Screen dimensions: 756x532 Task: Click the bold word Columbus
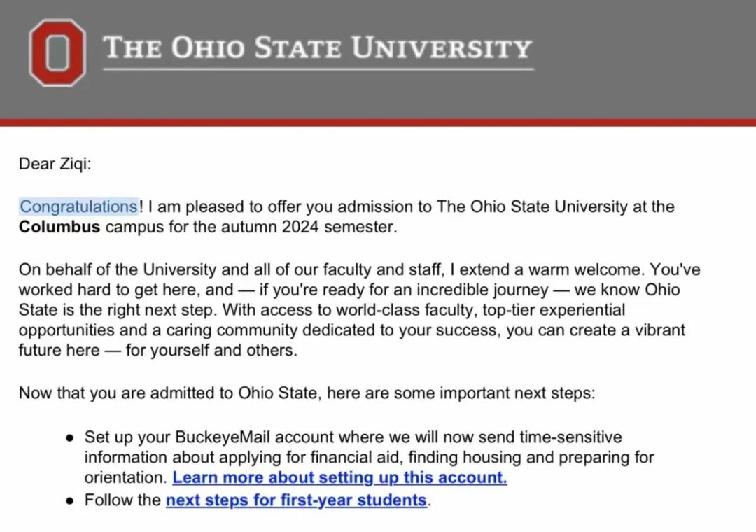tap(59, 227)
